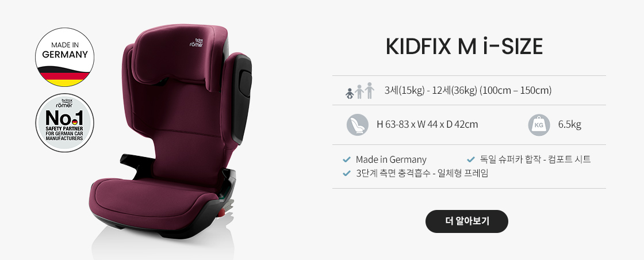Click the car seat dimensions icon
Screen dimensions: 644x260
click(x=357, y=125)
